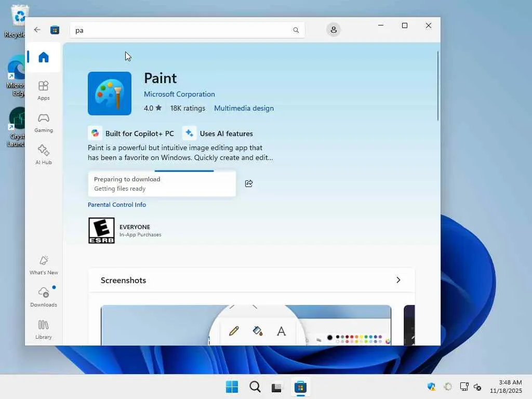This screenshot has height=399, width=532.
Task: Click the search magnifier icon in search box
Action: click(x=296, y=30)
